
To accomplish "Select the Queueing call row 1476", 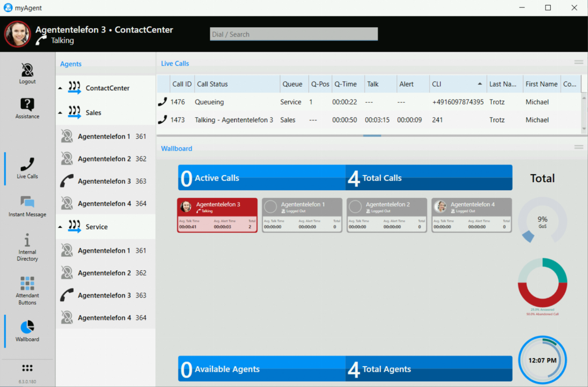I will click(369, 102).
